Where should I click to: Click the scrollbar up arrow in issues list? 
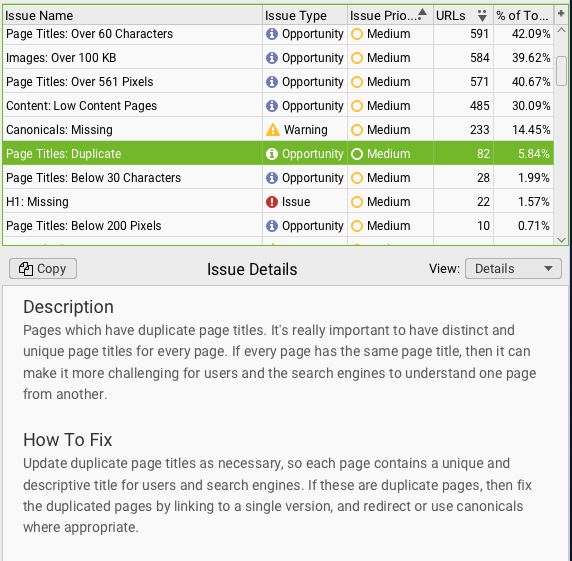coord(561,30)
